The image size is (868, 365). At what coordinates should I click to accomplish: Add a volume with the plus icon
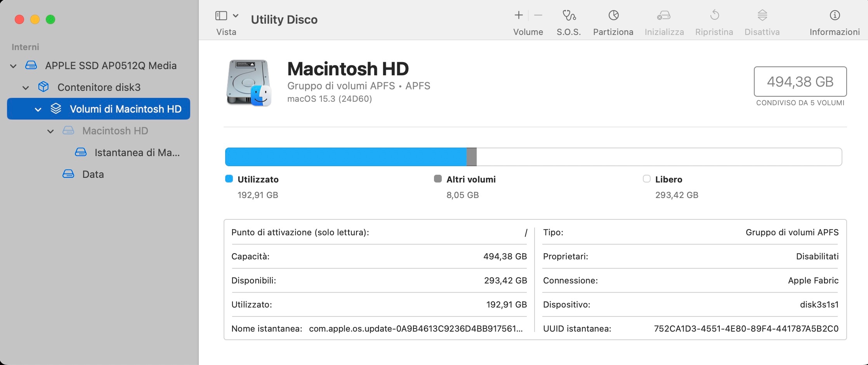point(519,16)
